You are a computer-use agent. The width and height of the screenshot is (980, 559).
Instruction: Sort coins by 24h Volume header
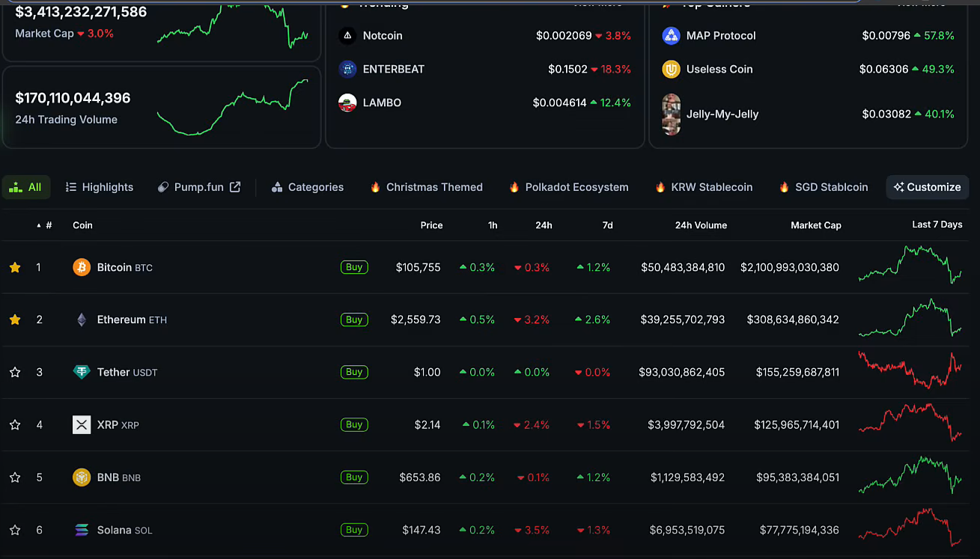pos(700,225)
